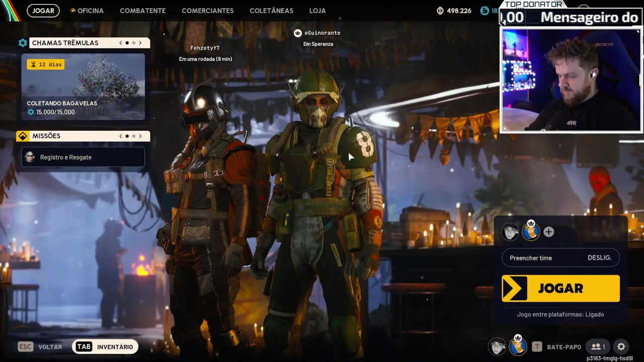This screenshot has height=362, width=644.
Task: Open the Registro e Resgate mission
Action: (x=83, y=157)
